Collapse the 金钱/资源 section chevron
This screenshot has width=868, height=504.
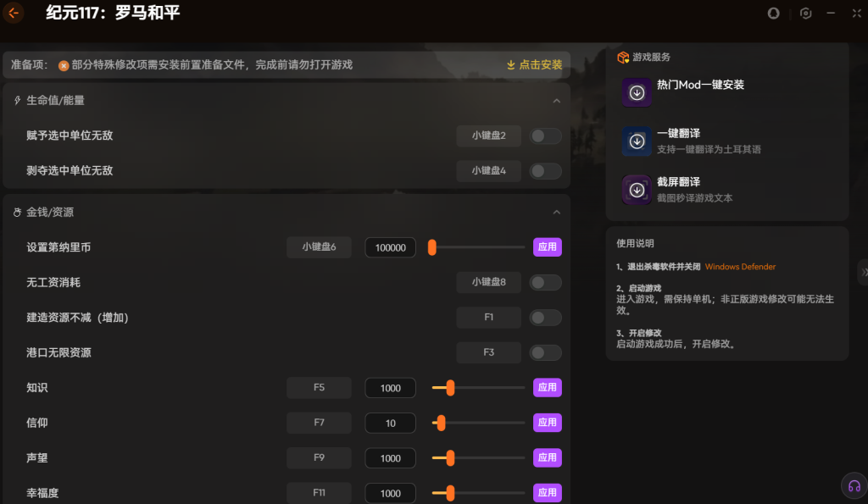click(x=557, y=212)
